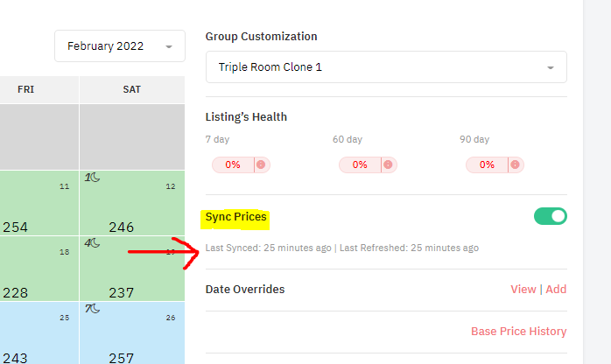Expand the Triple Room Clone 1 group dropdown
This screenshot has width=611, height=364.
[x=386, y=67]
